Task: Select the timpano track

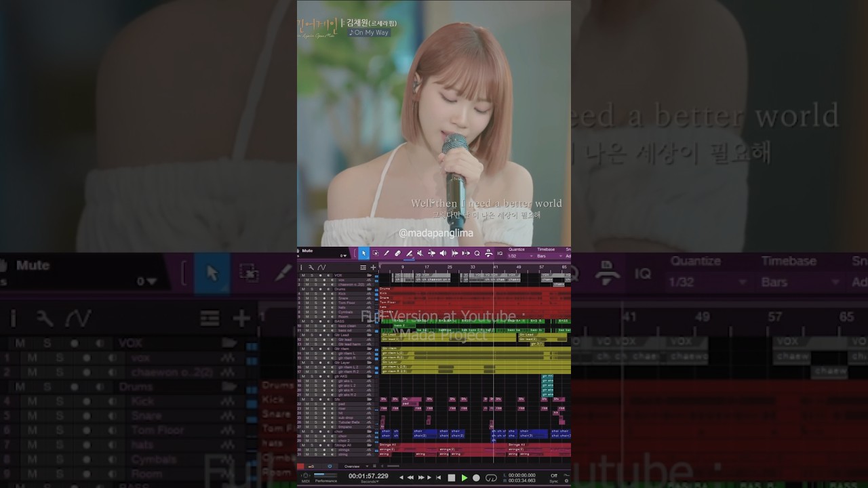Action: tap(345, 427)
